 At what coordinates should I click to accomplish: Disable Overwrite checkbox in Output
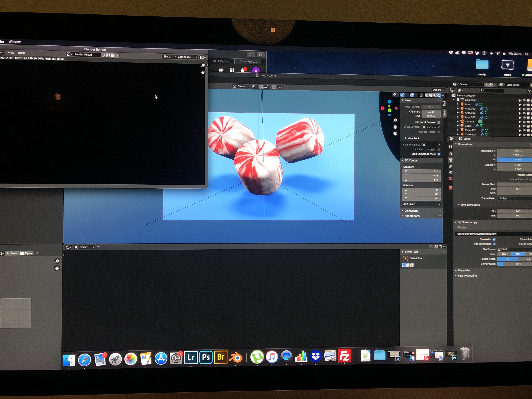tap(494, 239)
